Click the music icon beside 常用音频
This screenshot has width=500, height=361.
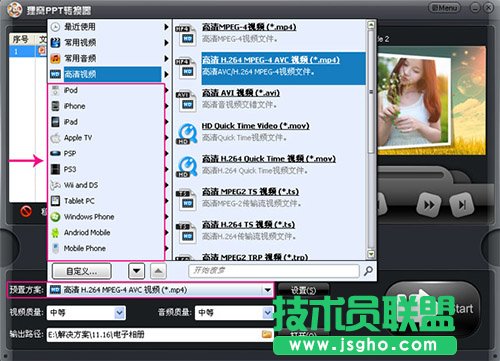pos(55,59)
